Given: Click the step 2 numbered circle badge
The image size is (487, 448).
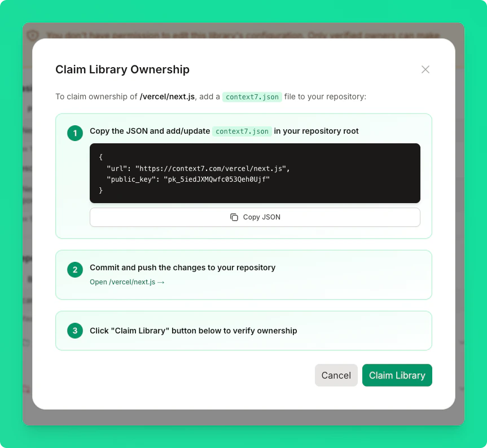Looking at the screenshot, I should [x=75, y=270].
